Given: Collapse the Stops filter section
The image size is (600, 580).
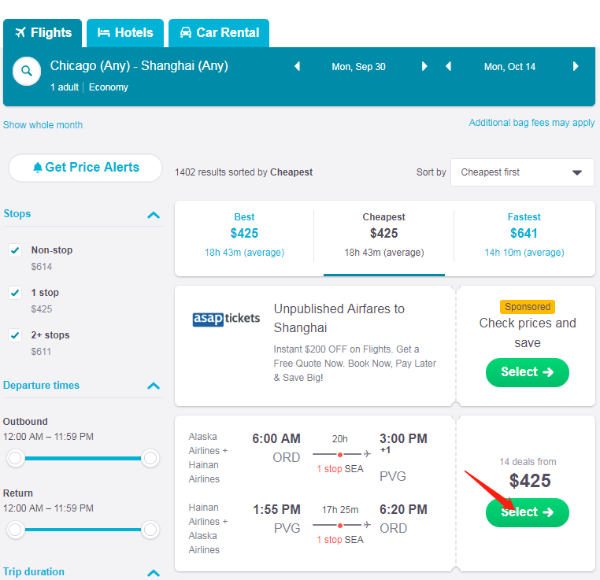Looking at the screenshot, I should (153, 215).
